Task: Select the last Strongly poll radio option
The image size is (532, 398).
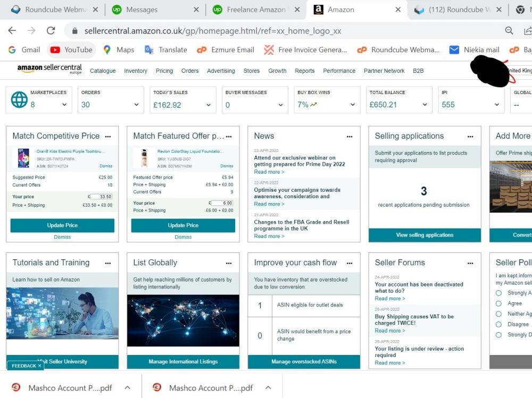Action: coord(498,335)
